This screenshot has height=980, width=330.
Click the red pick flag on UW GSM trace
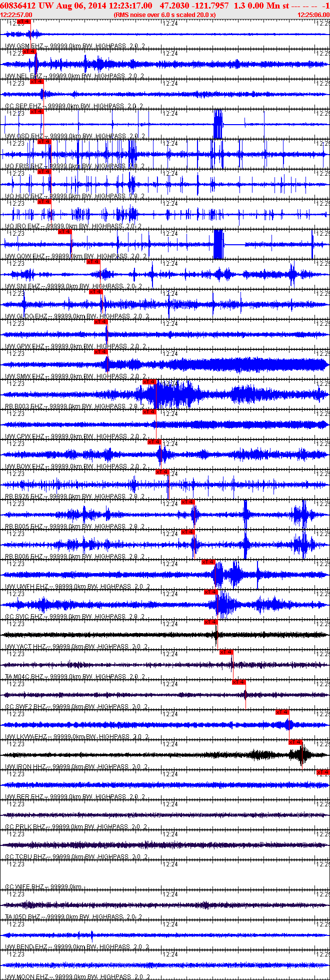[23, 22]
